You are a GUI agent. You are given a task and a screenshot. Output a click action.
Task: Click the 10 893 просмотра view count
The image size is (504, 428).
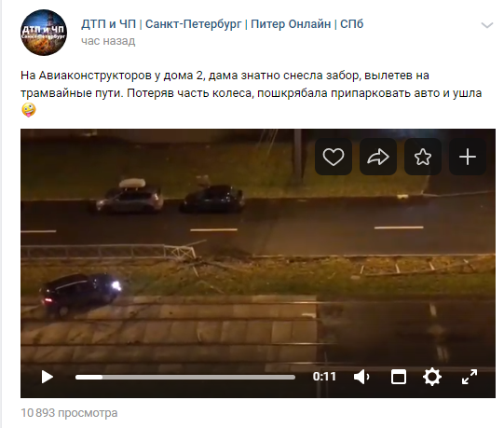pos(69,413)
